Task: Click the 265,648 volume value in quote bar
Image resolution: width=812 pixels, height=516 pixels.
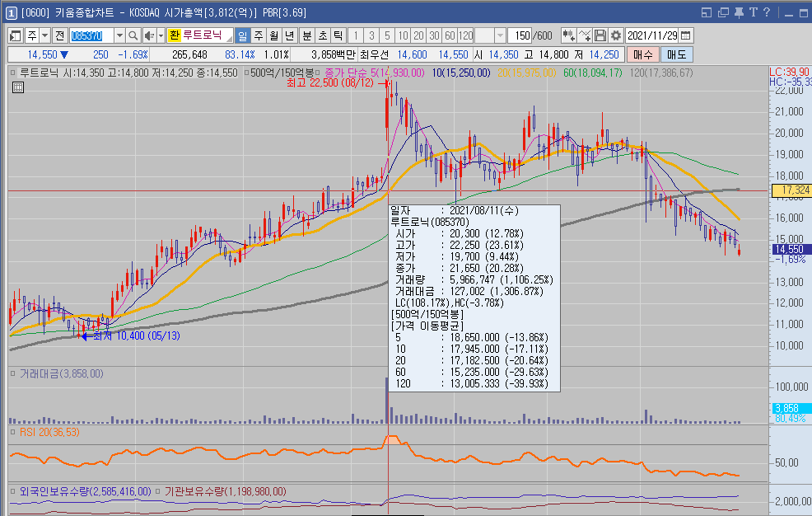Action: (189, 54)
